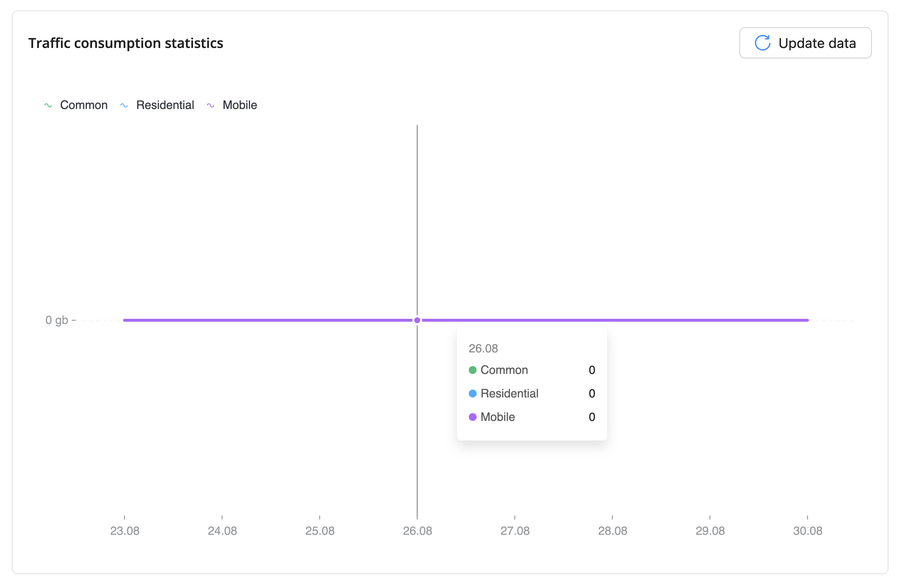Toggle the Common series legend entry
Image resolution: width=901 pixels, height=588 pixels.
point(84,105)
